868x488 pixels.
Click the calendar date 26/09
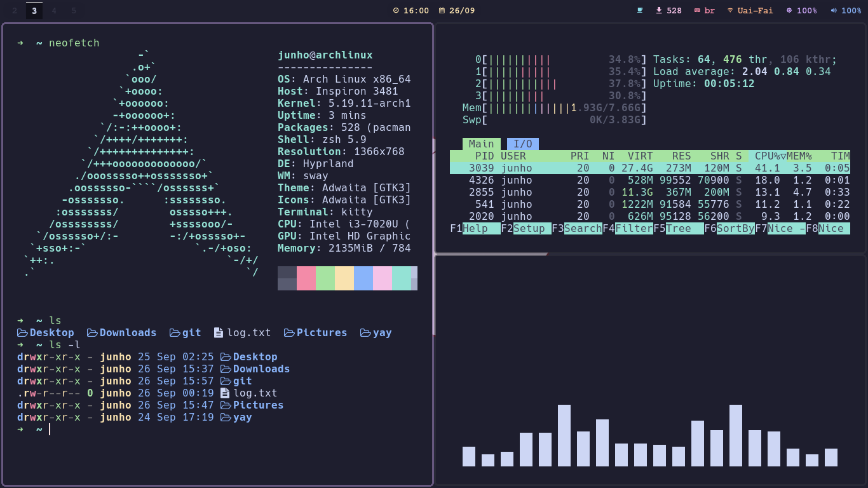(457, 10)
